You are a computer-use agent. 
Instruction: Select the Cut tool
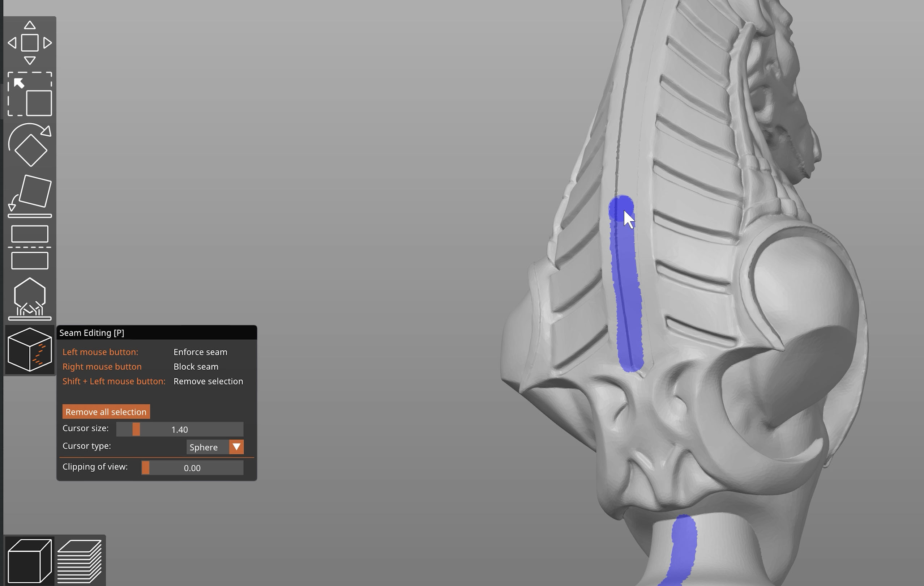pyautogui.click(x=30, y=247)
